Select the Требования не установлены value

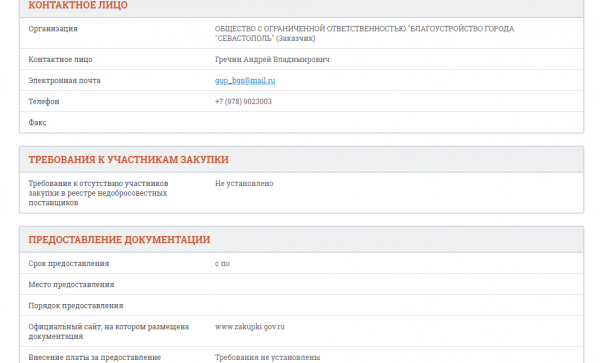pyautogui.click(x=267, y=357)
